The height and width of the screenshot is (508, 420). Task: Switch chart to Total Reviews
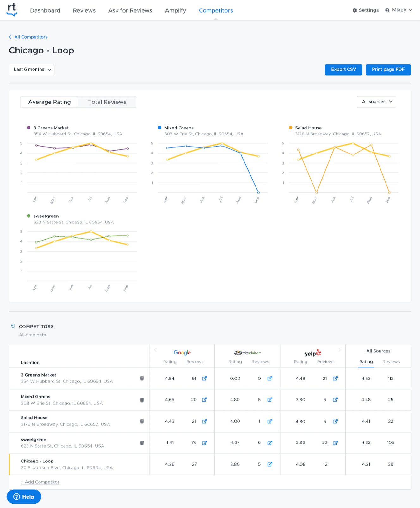pos(107,102)
